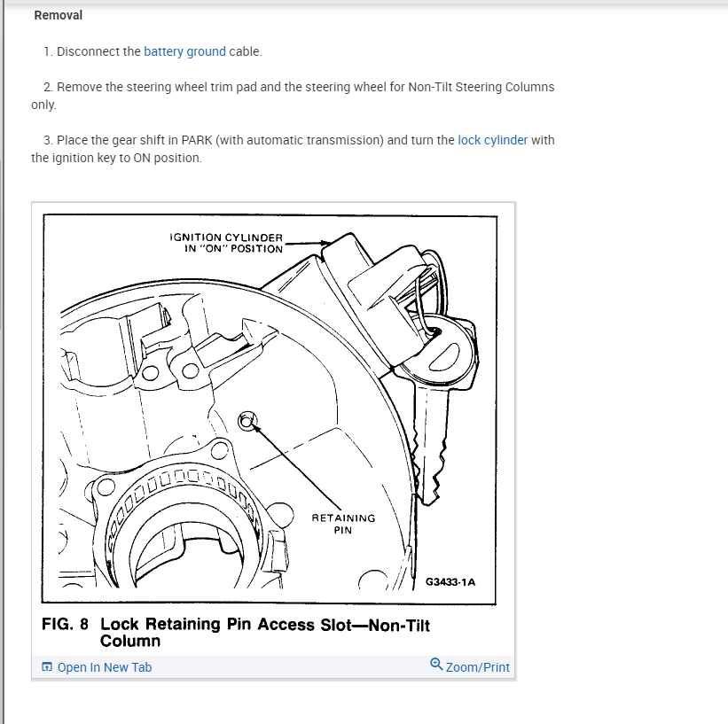Click the Open In New Tab text
The height and width of the screenshot is (724, 728).
coord(105,667)
